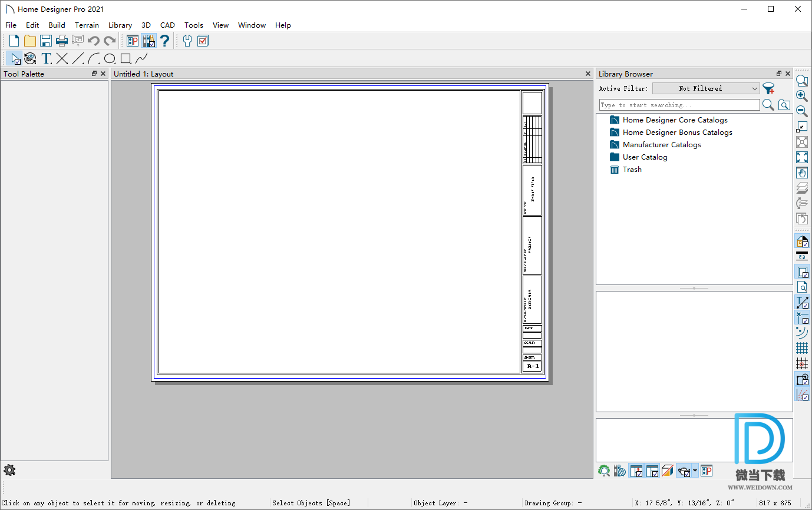Select the Rectangle box tool
This screenshot has width=812, height=510.
tap(126, 58)
